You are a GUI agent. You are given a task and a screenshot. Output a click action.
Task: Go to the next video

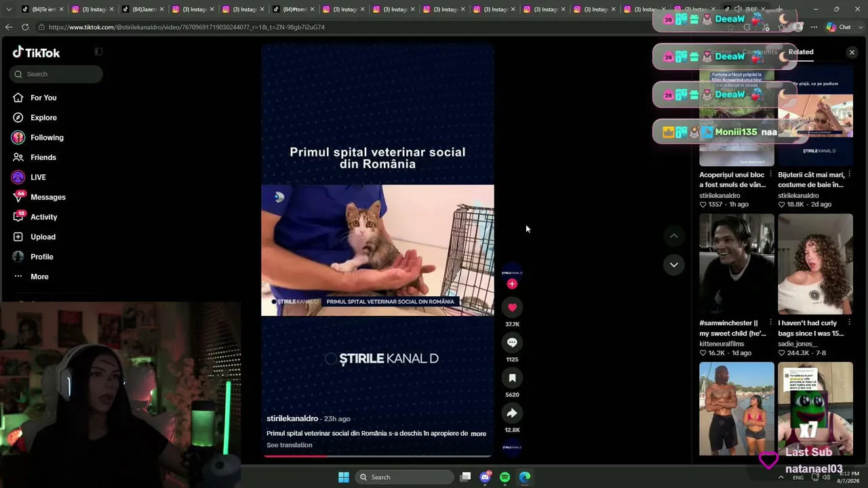click(x=674, y=265)
